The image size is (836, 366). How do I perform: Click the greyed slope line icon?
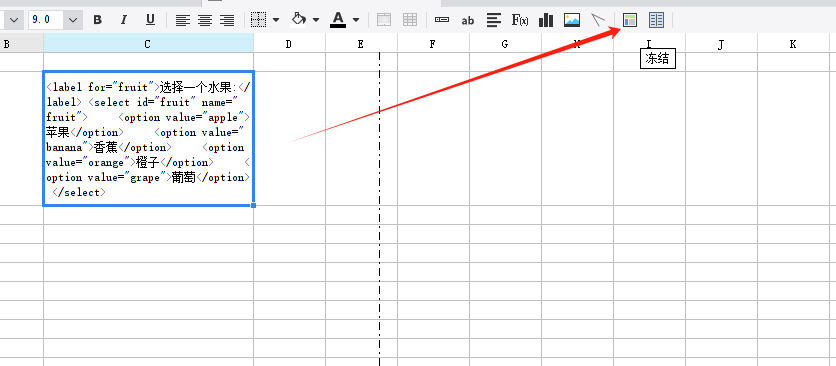pos(598,20)
